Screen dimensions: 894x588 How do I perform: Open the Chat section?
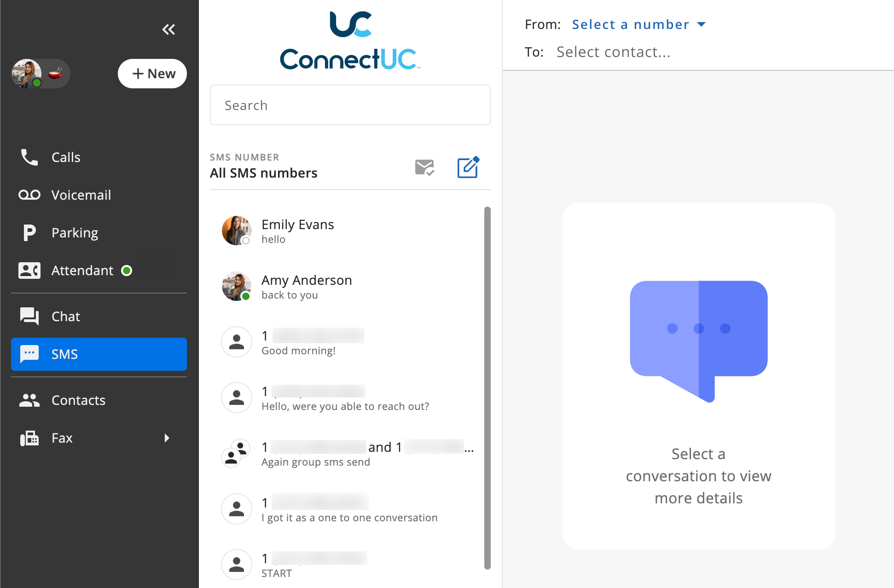click(x=66, y=317)
